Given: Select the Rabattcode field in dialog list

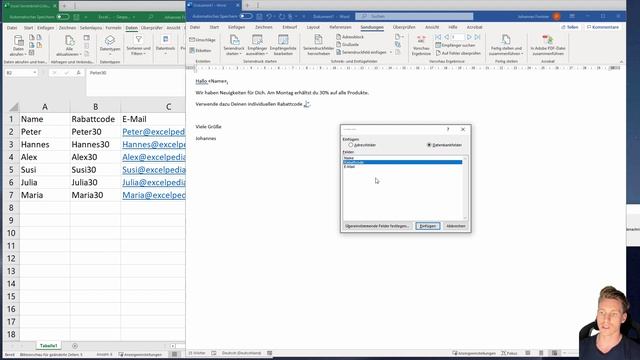Looking at the screenshot, I should (x=402, y=162).
